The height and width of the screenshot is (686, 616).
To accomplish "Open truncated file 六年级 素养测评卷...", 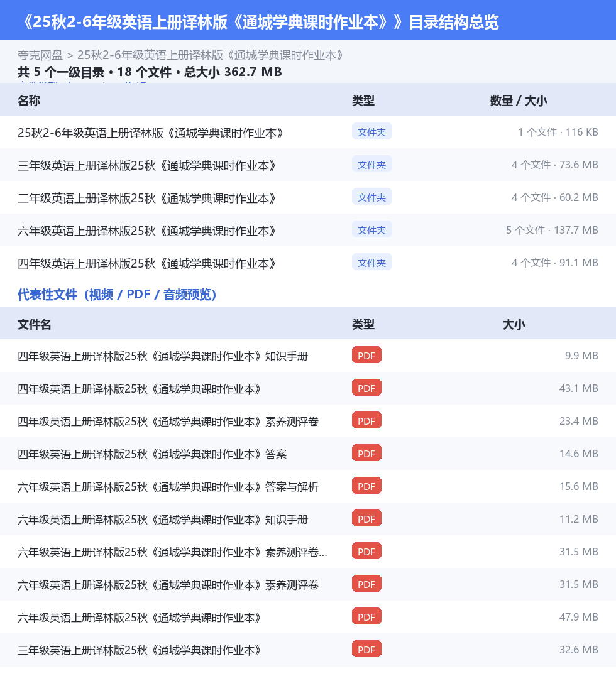I will 172,553.
